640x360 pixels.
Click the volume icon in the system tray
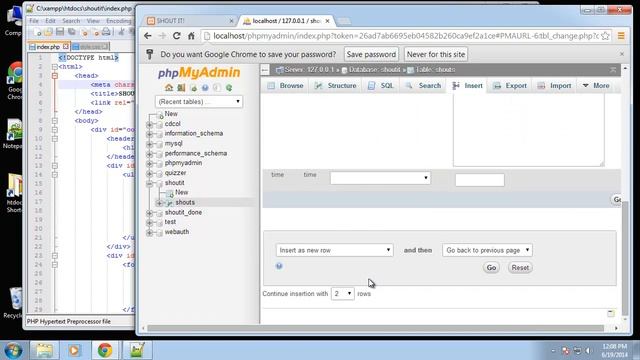tap(588, 351)
